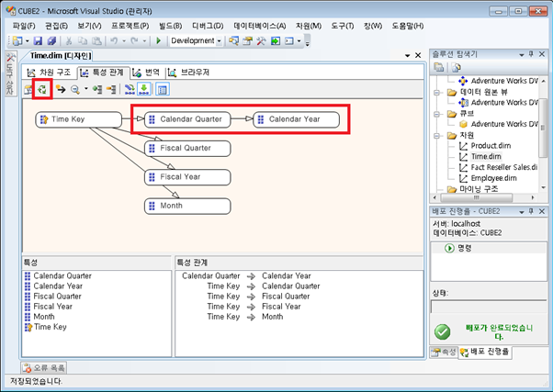Open the 파일(F) menu
The height and width of the screenshot is (392, 553).
tap(24, 26)
